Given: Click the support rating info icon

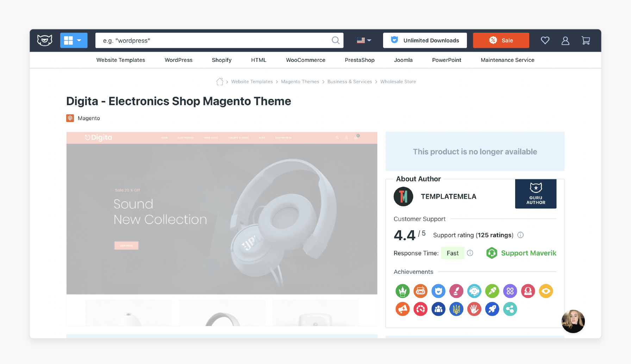Looking at the screenshot, I should click(x=520, y=235).
